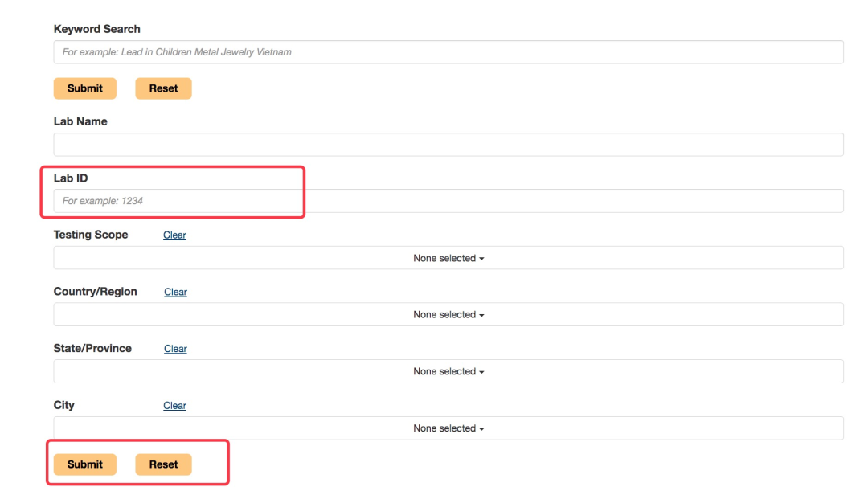Expand the Country/Region dropdown
Screen dimensions: 868x487
(x=448, y=315)
